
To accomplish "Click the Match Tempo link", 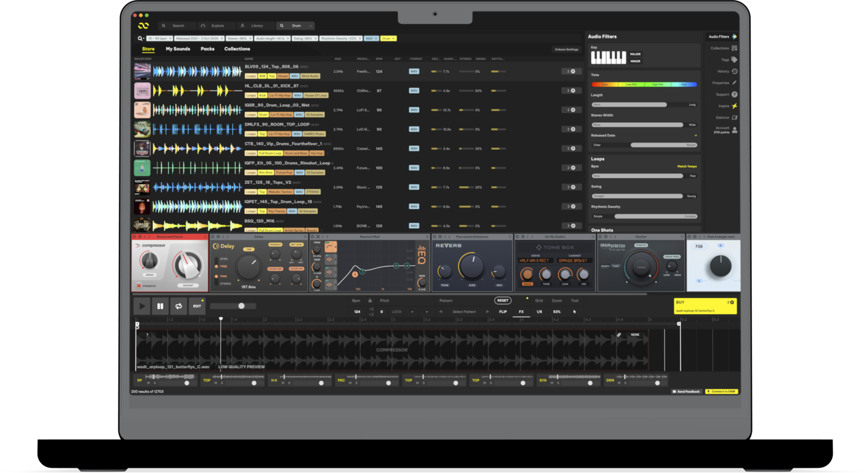I will [x=687, y=166].
